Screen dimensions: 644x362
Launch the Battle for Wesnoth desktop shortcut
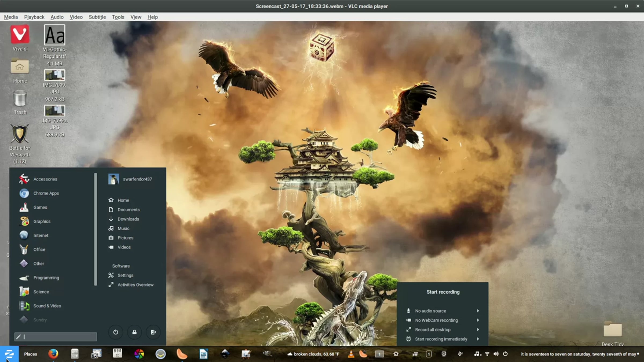coord(20,134)
